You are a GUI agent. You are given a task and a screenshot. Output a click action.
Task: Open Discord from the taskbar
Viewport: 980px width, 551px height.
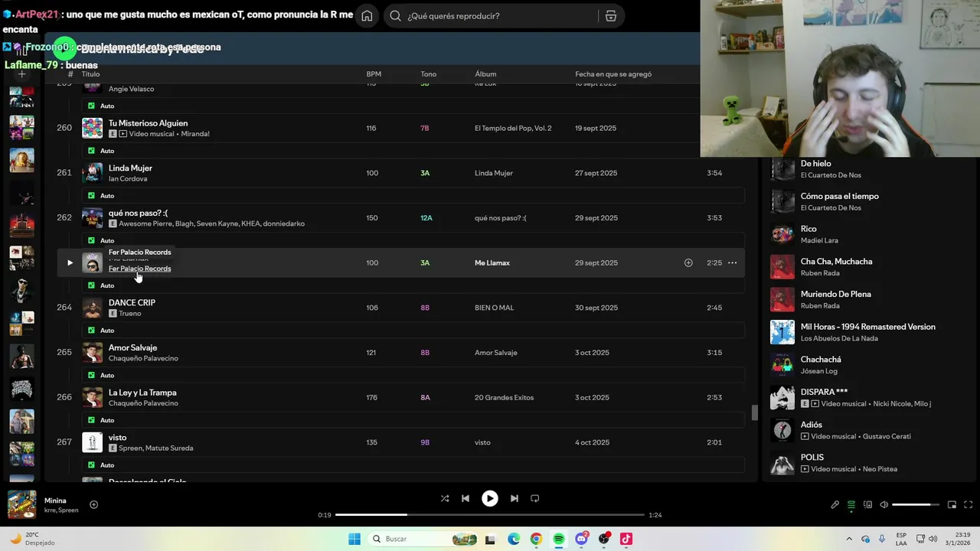coord(582,539)
